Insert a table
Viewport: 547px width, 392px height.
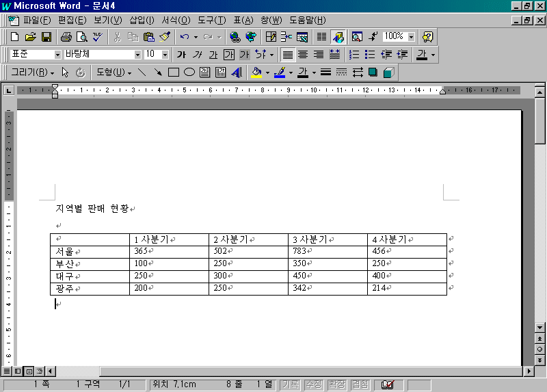(286, 37)
